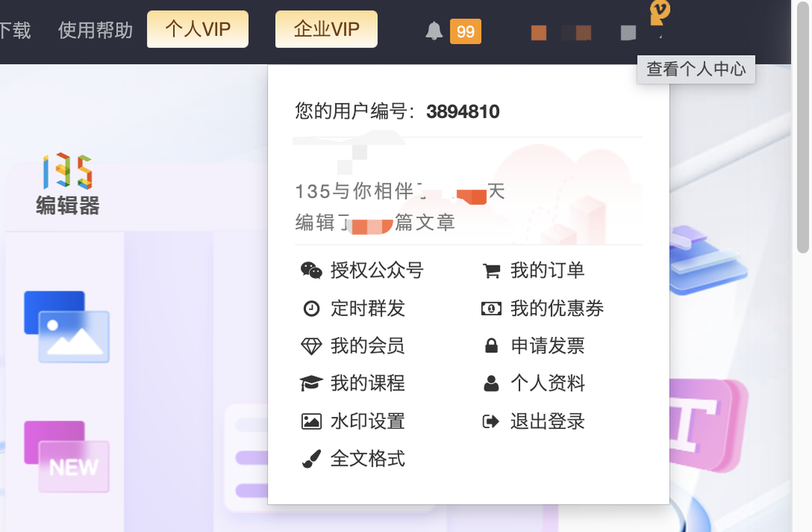Click the 企业VIP button
This screenshot has width=812, height=532.
(x=326, y=30)
